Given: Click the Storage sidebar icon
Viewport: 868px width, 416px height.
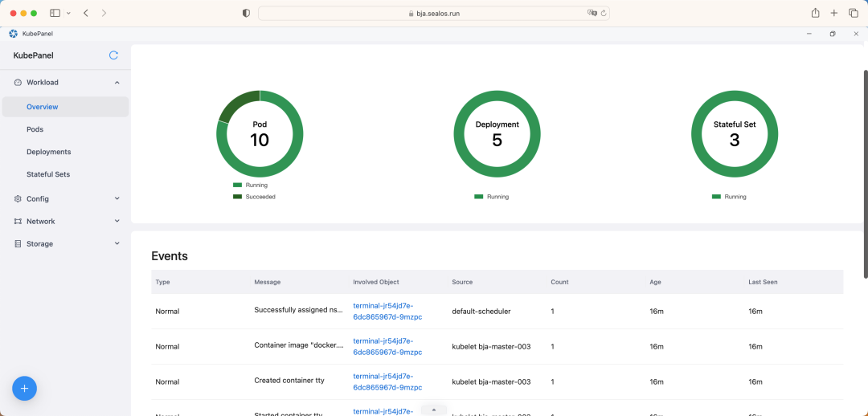Looking at the screenshot, I should (18, 244).
